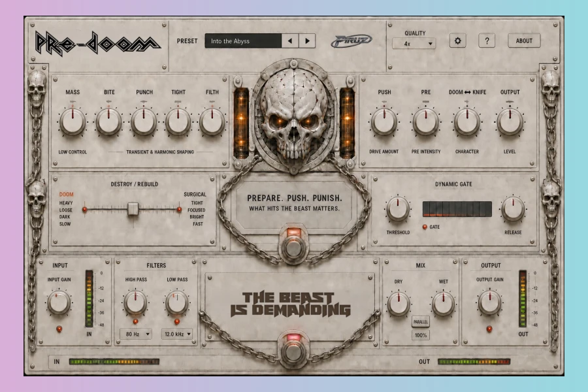Click the right glowing tube display
Image resolution: width=588 pixels, height=392 pixels.
347,123
